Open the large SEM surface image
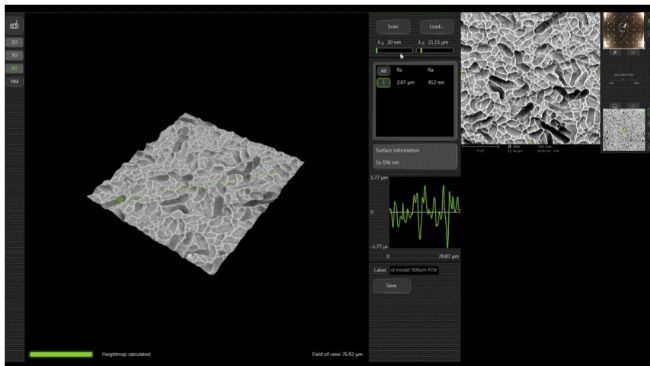This screenshot has width=650, height=366. click(x=530, y=78)
